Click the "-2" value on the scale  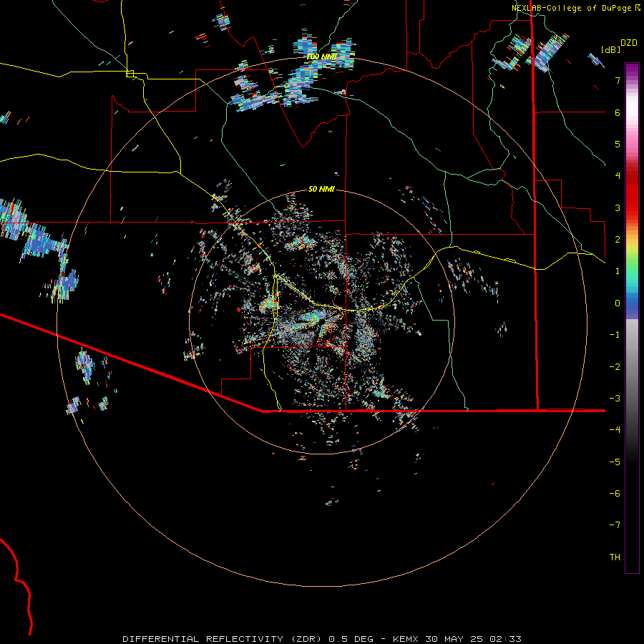(x=615, y=367)
